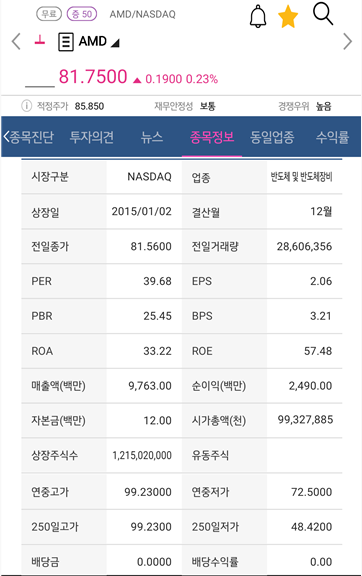
Task: Select previous close value 81.5600
Action: coord(151,246)
